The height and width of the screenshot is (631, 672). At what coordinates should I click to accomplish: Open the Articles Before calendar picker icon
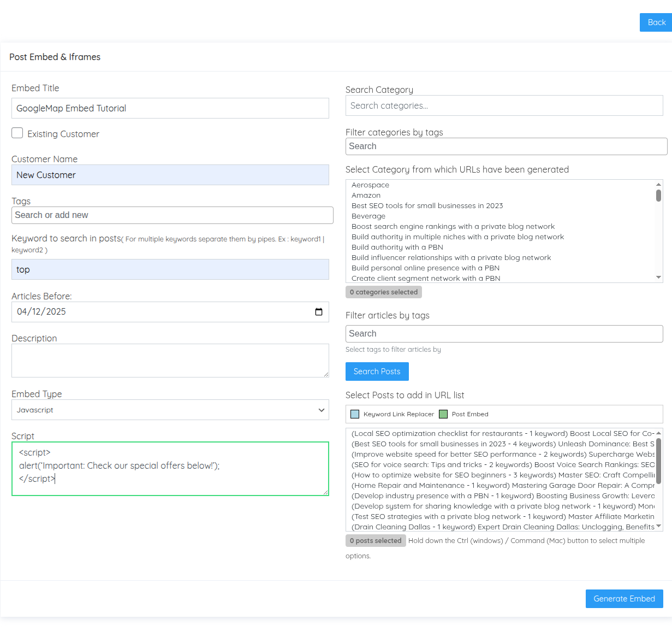pos(319,312)
